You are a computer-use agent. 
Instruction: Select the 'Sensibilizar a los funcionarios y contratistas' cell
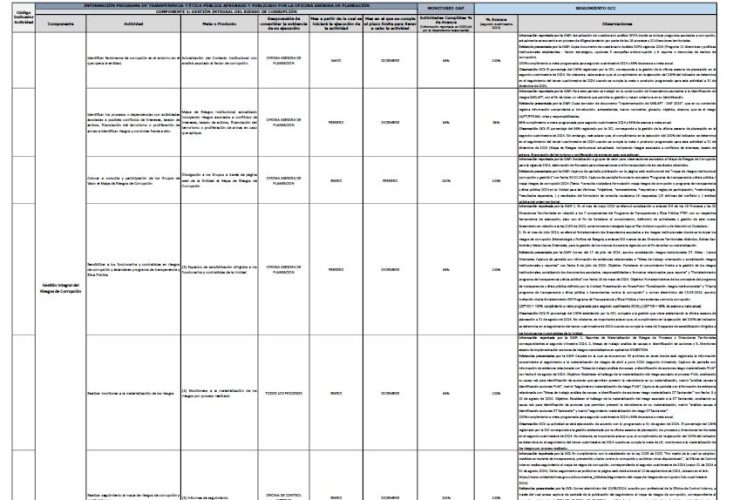[133, 270]
